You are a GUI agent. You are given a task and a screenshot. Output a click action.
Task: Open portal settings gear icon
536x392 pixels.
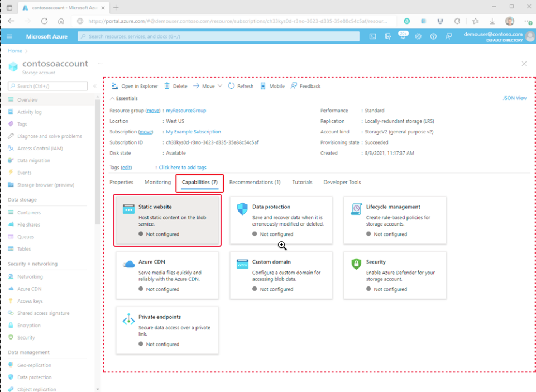click(418, 36)
